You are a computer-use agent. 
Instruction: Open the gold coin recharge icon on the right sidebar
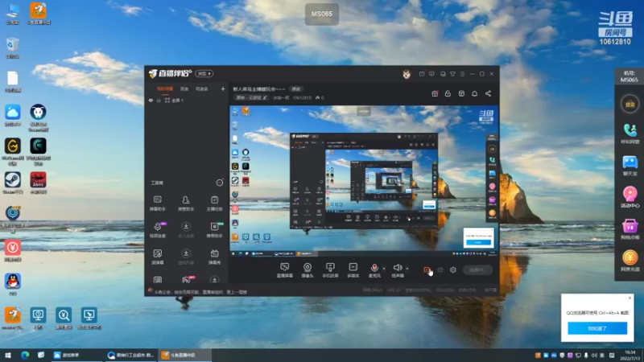click(630, 261)
